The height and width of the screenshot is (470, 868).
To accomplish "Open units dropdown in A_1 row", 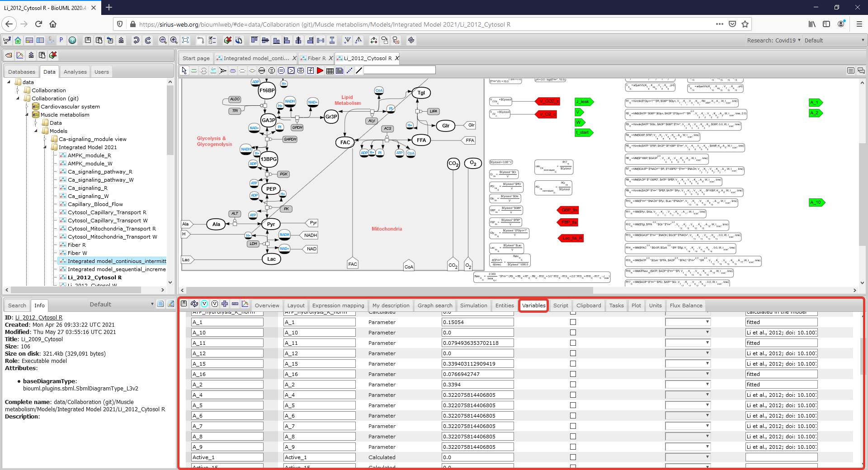I will coord(688,322).
